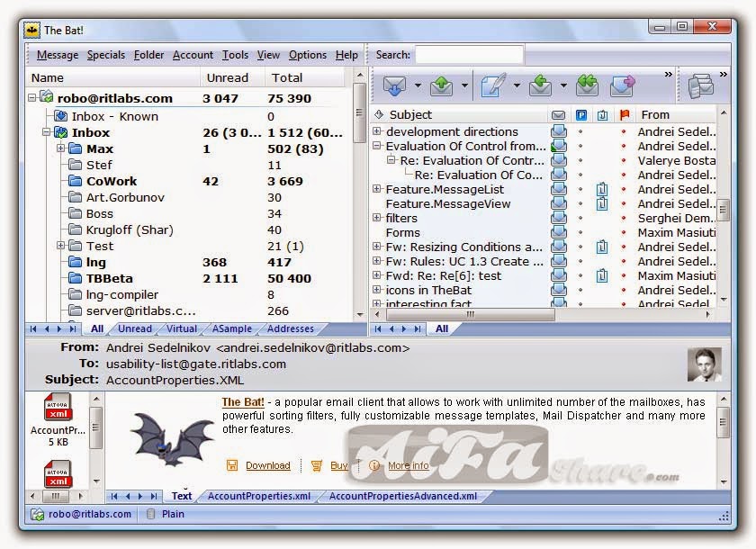Click the Send Queued Mail icon
756x549 pixels.
[x=441, y=86]
